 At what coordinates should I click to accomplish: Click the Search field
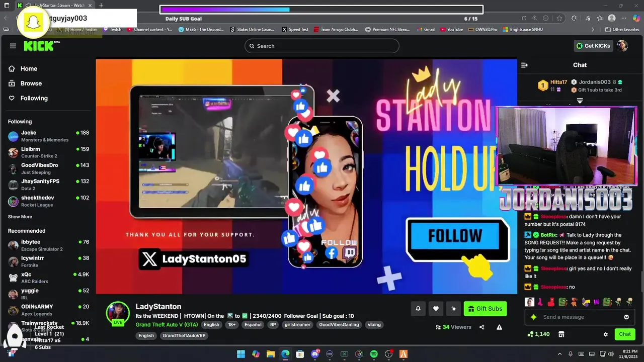[x=321, y=46]
